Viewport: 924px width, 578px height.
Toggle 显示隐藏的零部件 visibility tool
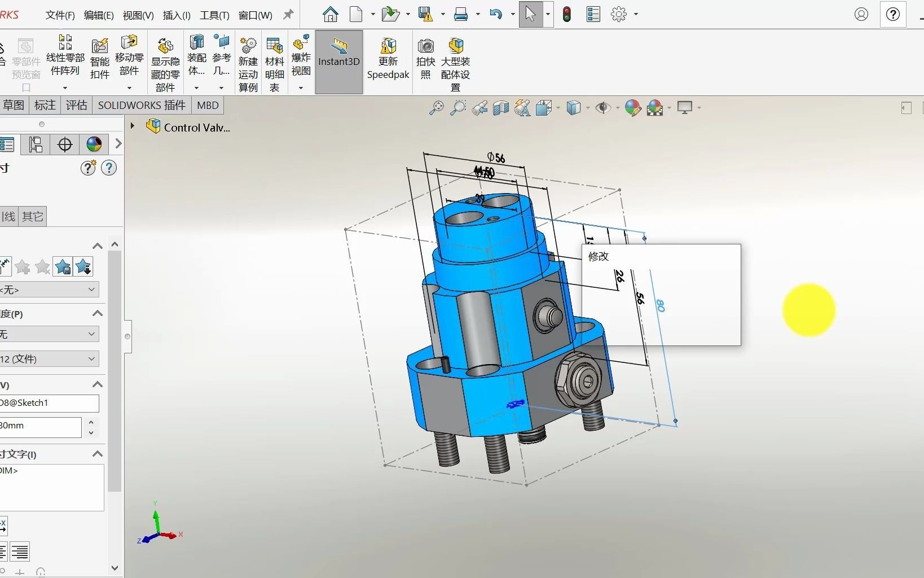165,62
